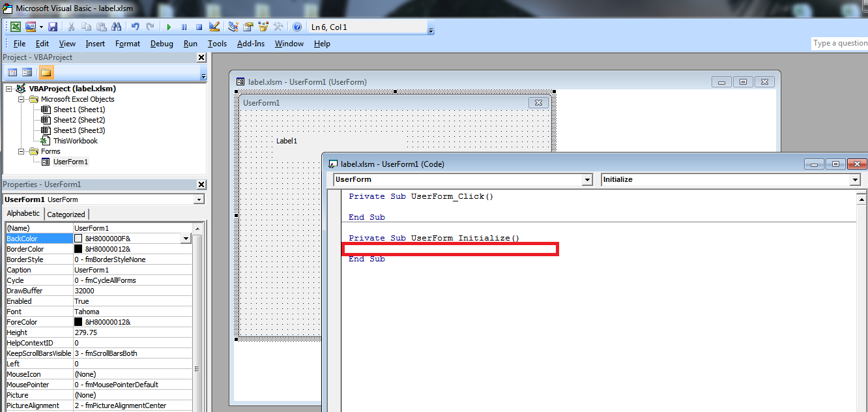Viewport: 868px width, 412px height.
Task: Run the macro with the green play icon
Action: pyautogui.click(x=169, y=27)
